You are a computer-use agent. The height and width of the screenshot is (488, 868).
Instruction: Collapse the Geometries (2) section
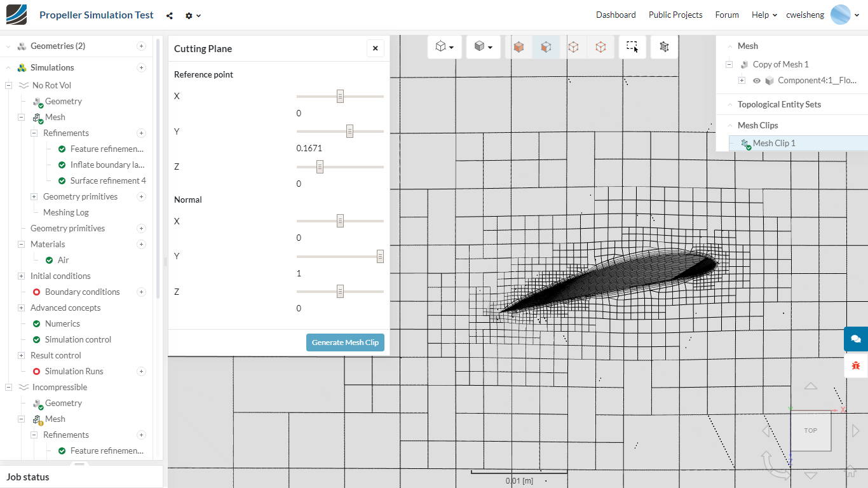(x=8, y=46)
